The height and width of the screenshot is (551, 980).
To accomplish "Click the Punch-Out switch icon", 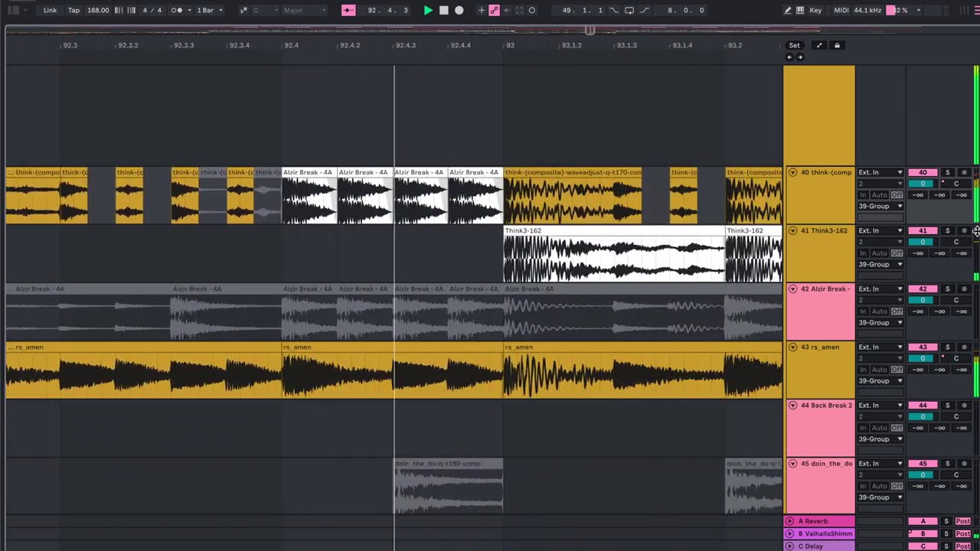I will pos(644,10).
